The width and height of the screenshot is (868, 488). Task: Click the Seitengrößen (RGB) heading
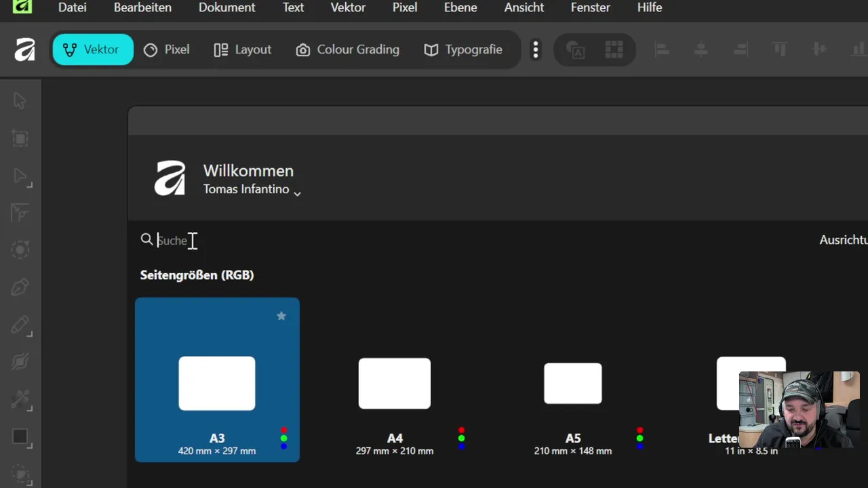[197, 275]
